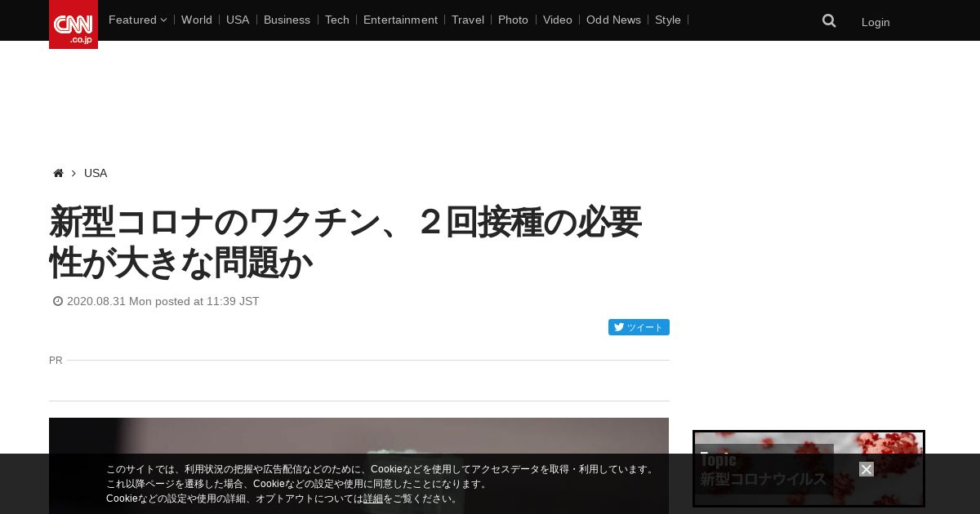Open the Style section
Image resolution: width=980 pixels, height=514 pixels.
coord(668,20)
